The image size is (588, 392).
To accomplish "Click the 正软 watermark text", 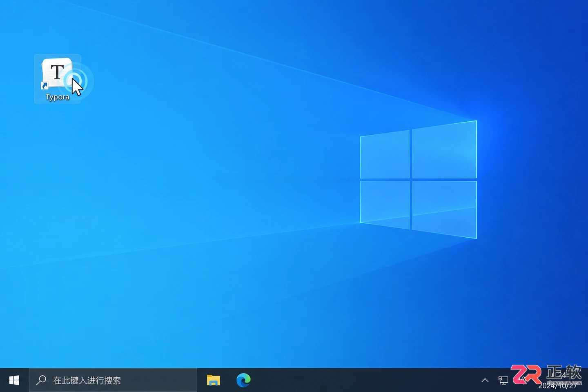I will 564,372.
